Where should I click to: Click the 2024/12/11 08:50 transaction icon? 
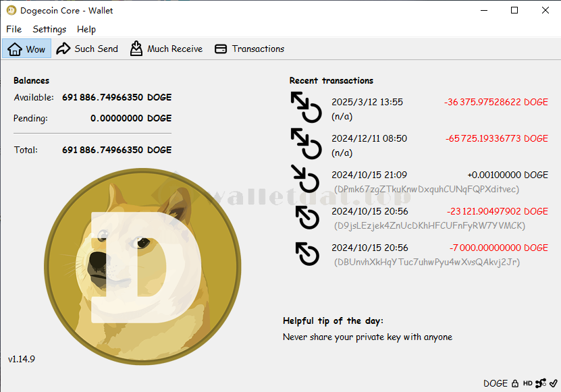tap(305, 144)
